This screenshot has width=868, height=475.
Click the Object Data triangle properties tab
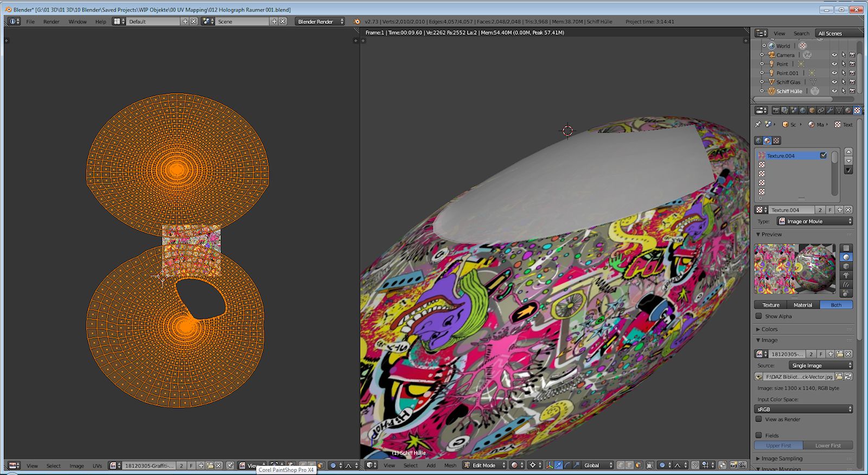pyautogui.click(x=839, y=110)
